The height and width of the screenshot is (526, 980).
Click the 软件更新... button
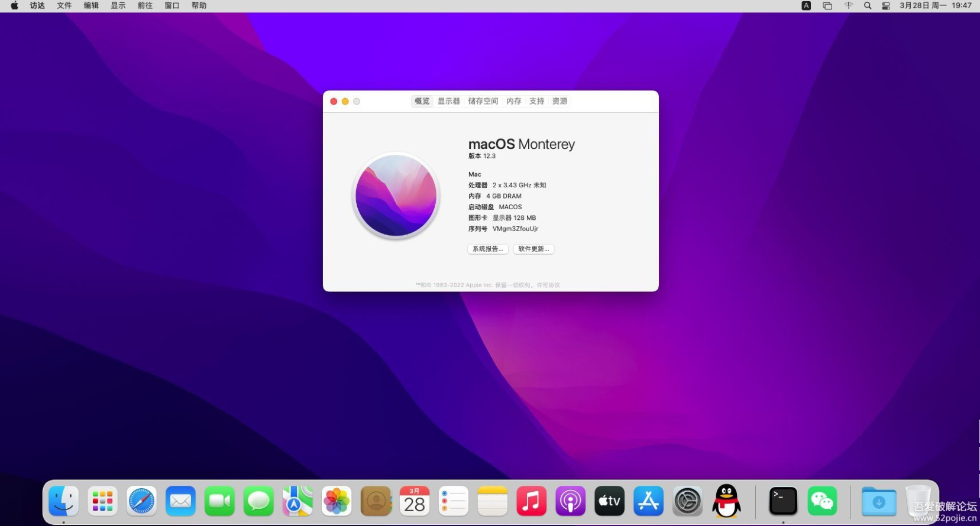[x=533, y=249]
